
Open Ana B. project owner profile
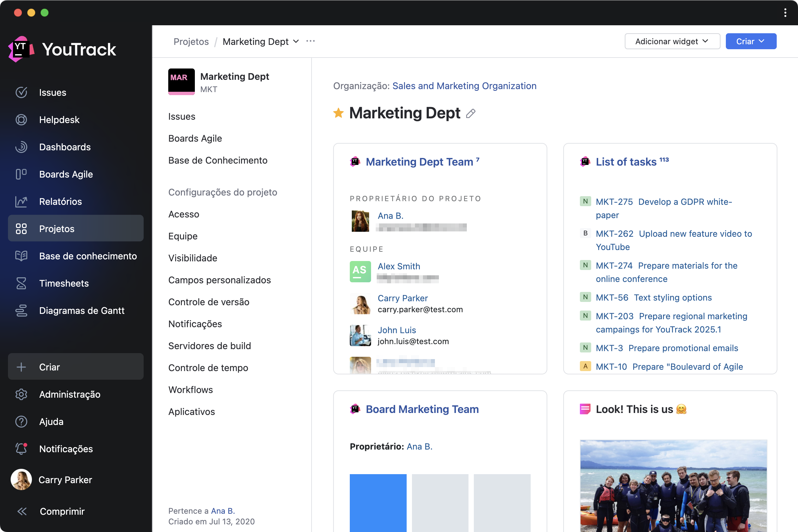point(390,216)
